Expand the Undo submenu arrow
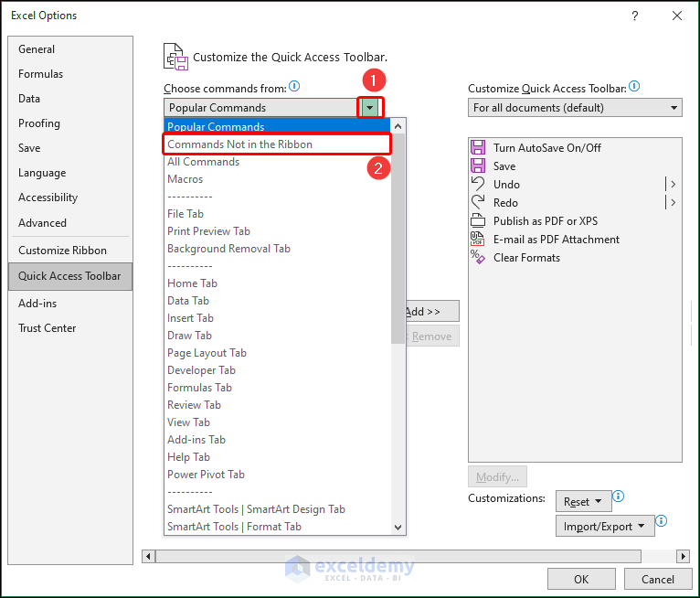The image size is (700, 598). coord(673,184)
